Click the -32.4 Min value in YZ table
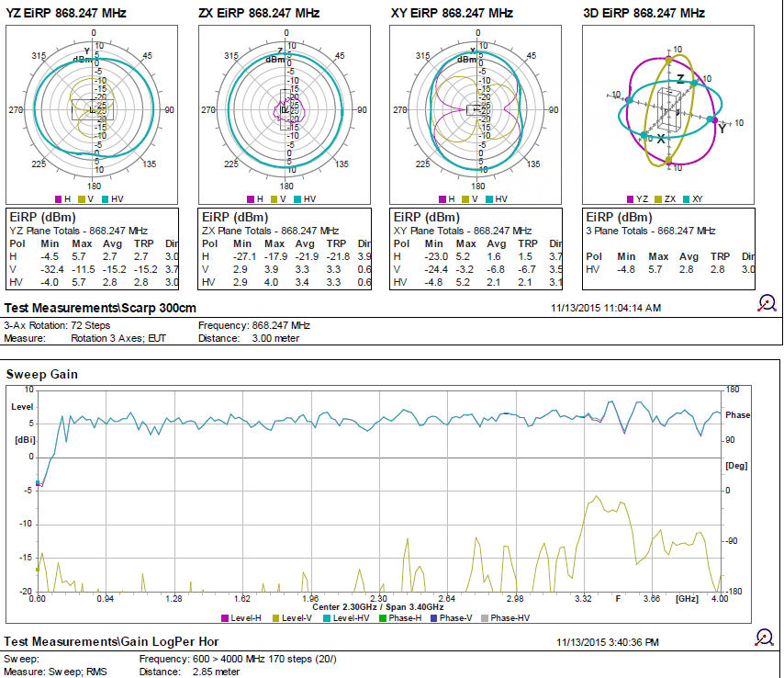Screen dimensions: 784x678 coord(52,269)
